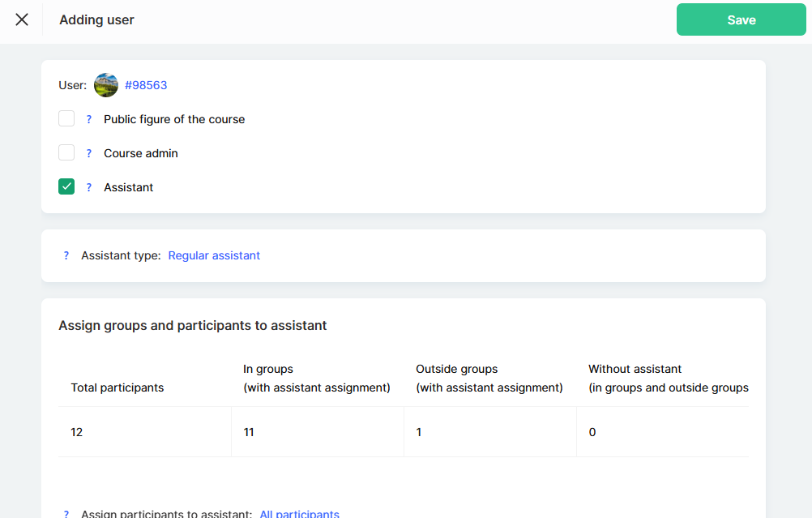Click help icon for Assign participants to assistant

[x=66, y=514]
